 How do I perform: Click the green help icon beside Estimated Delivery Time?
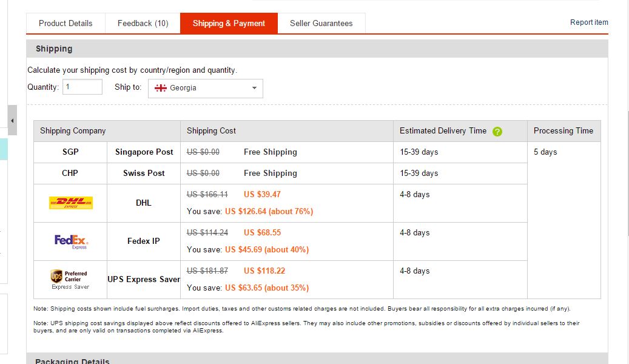497,131
